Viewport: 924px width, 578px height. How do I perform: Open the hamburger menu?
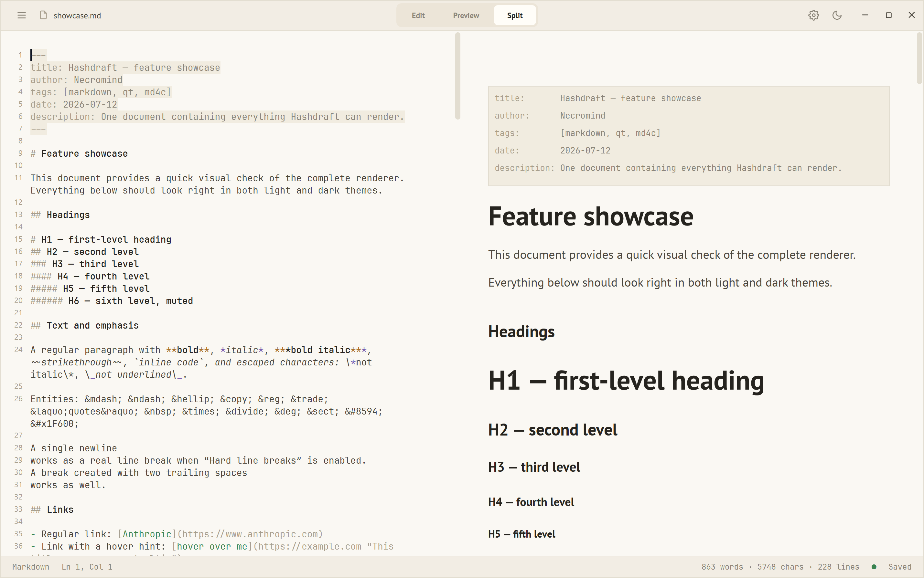click(x=21, y=15)
